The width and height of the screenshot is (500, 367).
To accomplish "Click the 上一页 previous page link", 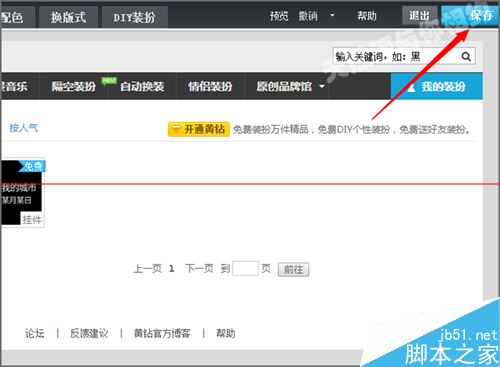I will tap(147, 268).
